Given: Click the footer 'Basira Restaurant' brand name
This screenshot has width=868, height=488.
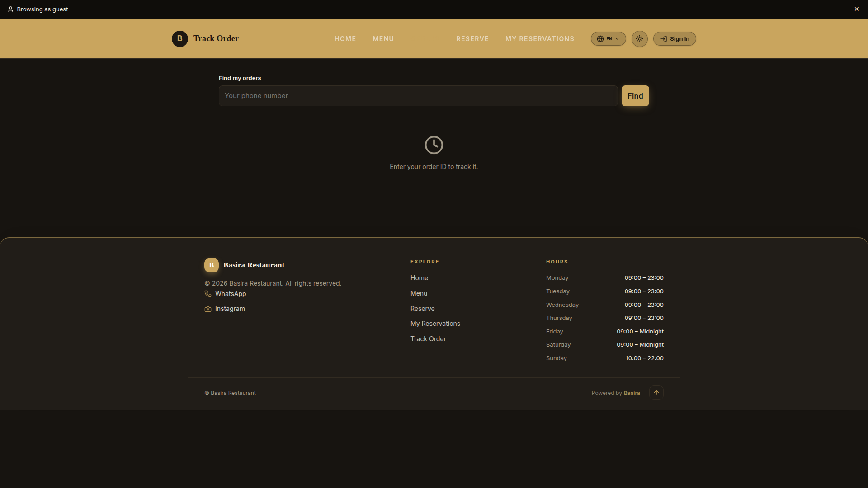Looking at the screenshot, I should [254, 265].
